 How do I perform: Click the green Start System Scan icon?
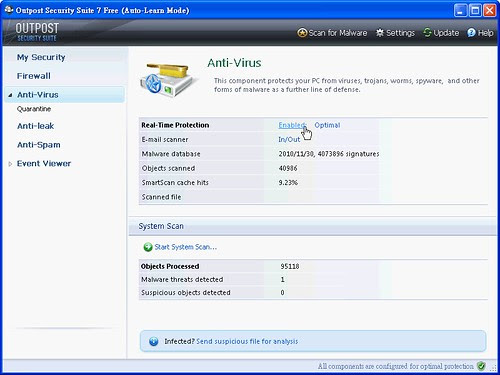point(148,247)
